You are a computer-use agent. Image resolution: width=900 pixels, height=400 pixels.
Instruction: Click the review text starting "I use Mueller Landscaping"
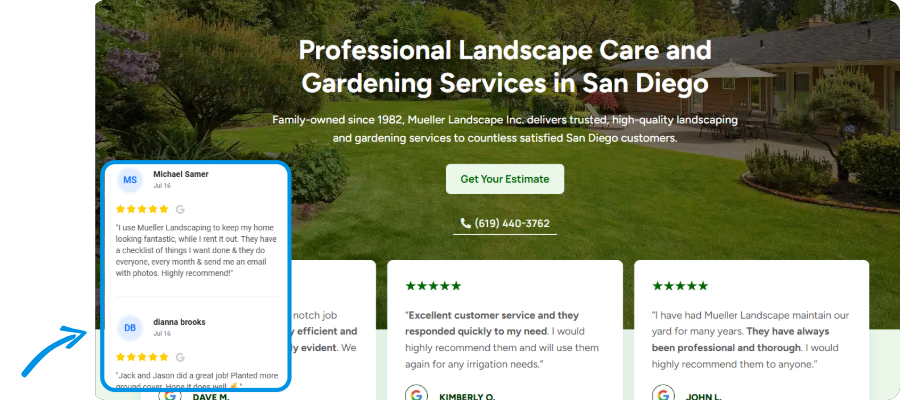tap(195, 251)
